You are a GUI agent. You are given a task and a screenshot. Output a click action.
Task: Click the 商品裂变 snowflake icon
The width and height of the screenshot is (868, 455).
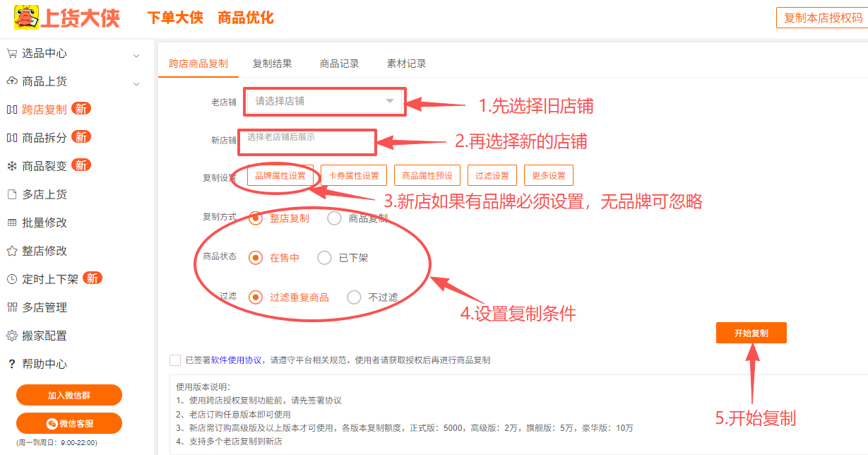coord(11,166)
